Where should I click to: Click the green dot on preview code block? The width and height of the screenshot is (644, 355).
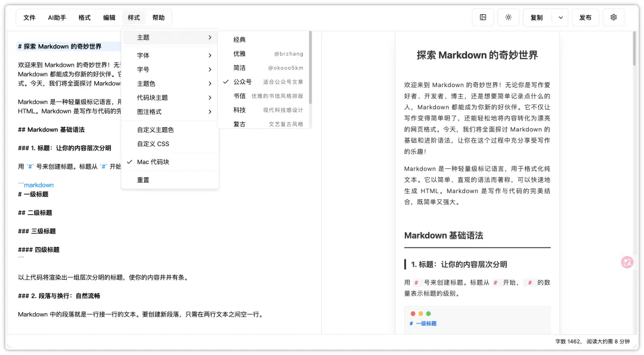428,313
